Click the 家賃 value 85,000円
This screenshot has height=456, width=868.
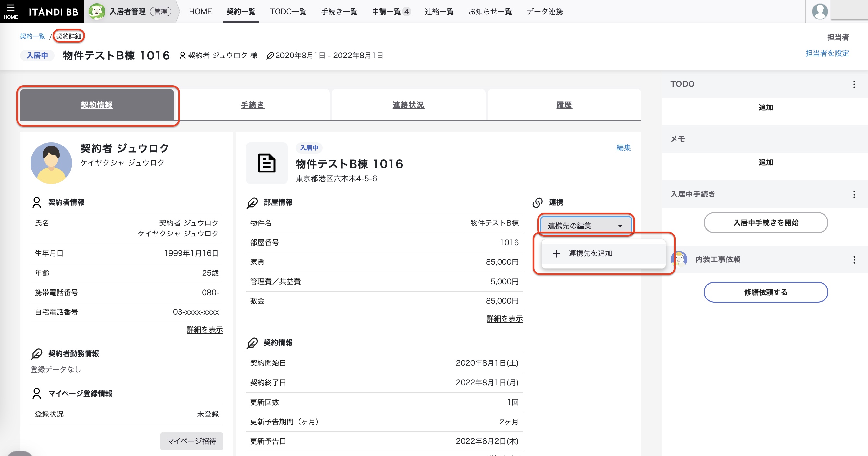tap(502, 262)
